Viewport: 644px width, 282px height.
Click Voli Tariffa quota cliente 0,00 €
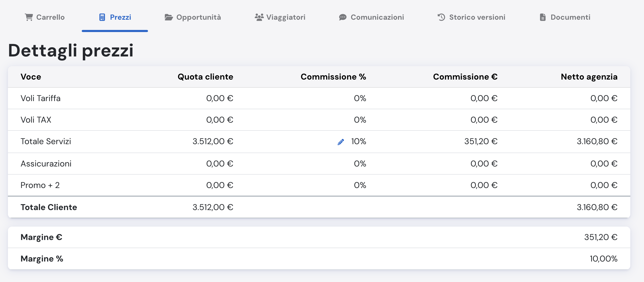pos(220,98)
